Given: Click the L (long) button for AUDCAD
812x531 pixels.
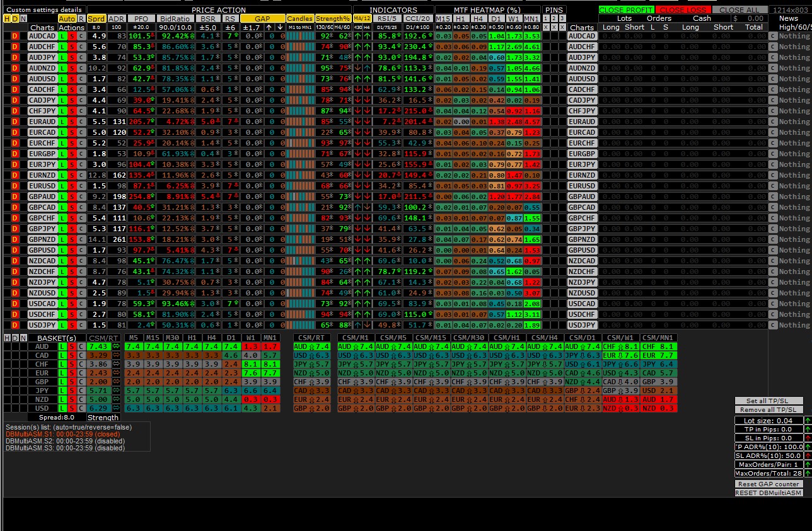Looking at the screenshot, I should coord(62,36).
